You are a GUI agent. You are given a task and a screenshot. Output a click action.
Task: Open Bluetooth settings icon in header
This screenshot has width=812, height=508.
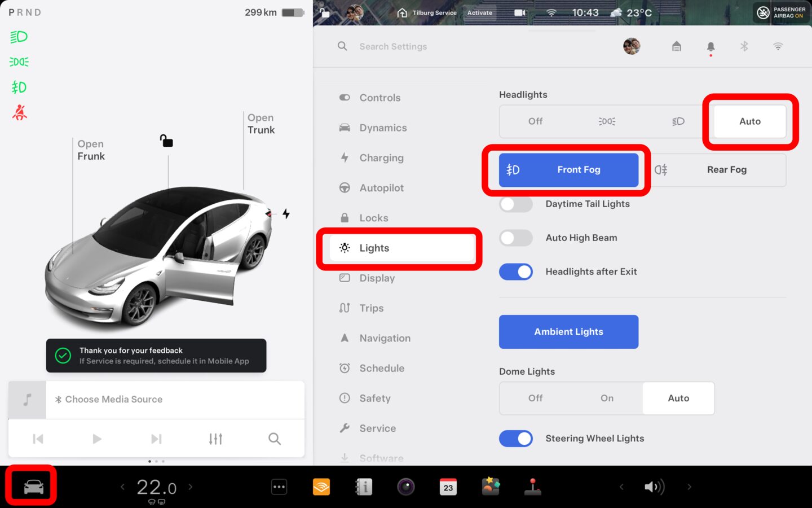click(x=744, y=46)
